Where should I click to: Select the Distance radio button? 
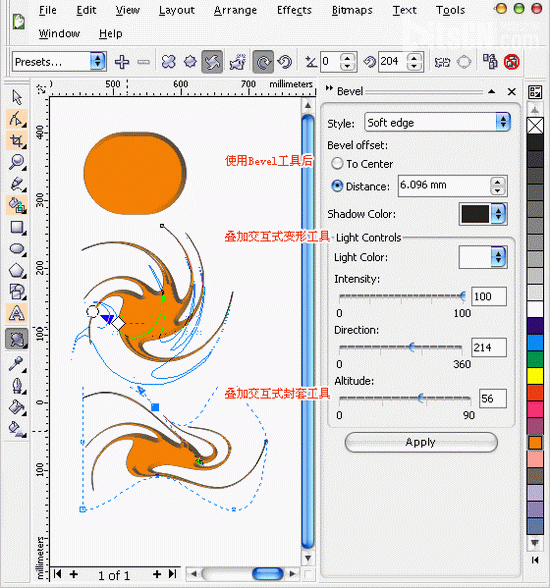pos(337,186)
